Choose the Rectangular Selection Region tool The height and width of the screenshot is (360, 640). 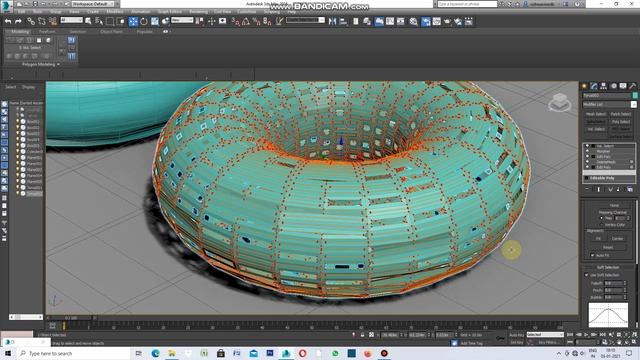click(110, 21)
